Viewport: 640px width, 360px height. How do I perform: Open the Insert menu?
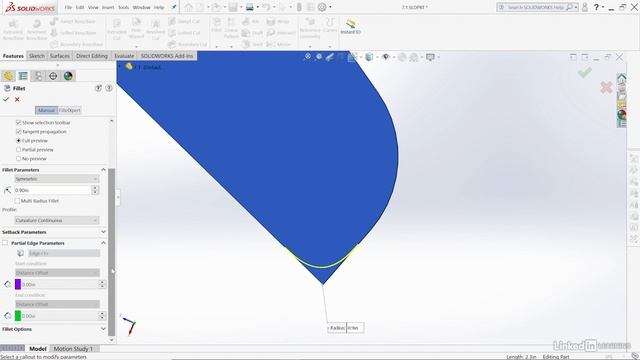pos(108,7)
